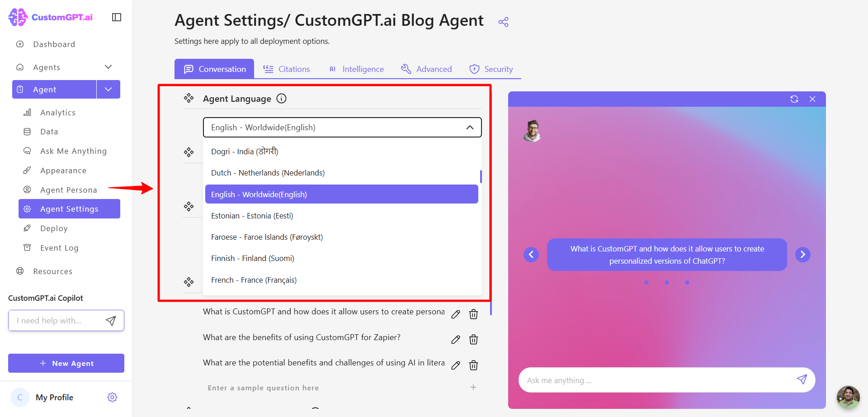Screen dimensions: 868x417
Task: Collapse the sidebar panel icon
Action: [117, 17]
